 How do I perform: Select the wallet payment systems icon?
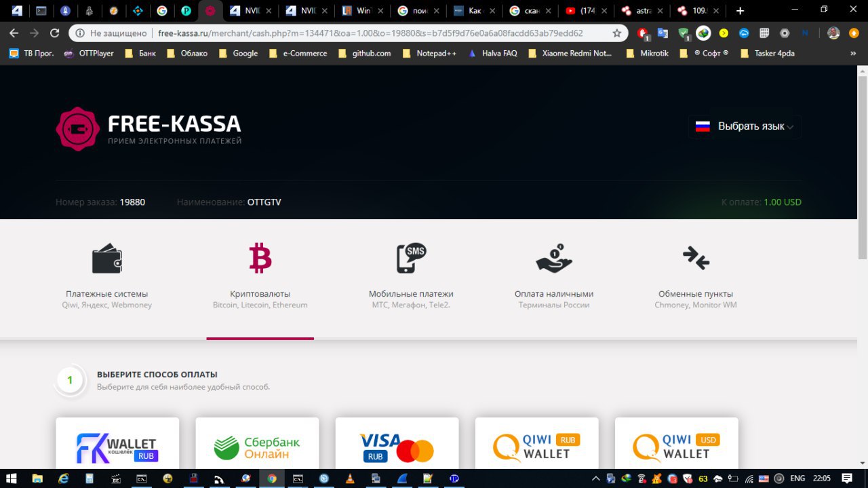coord(107,259)
